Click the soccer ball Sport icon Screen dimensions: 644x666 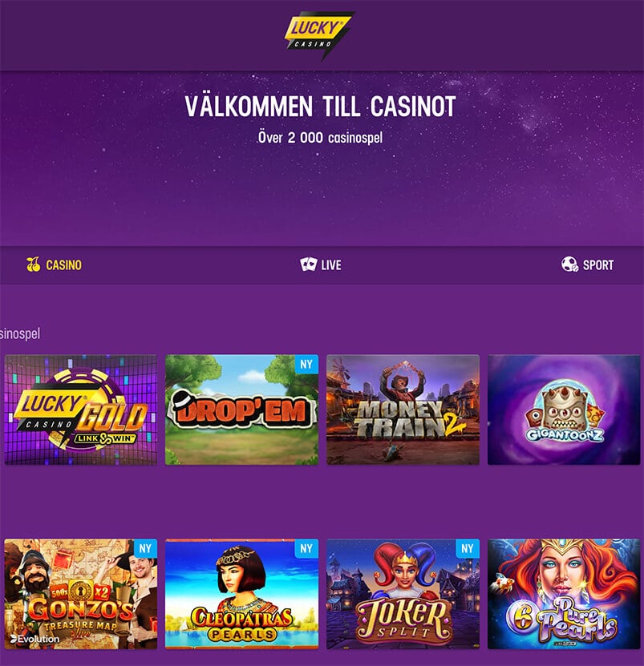[569, 264]
